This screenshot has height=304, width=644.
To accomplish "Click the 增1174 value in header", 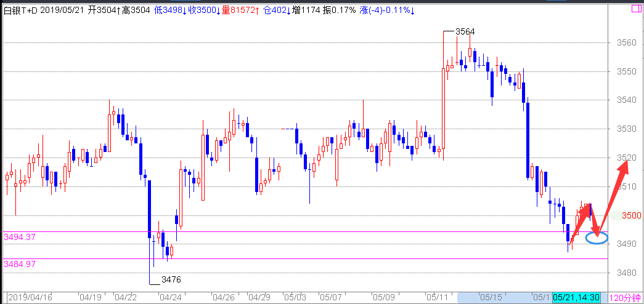I will [306, 10].
